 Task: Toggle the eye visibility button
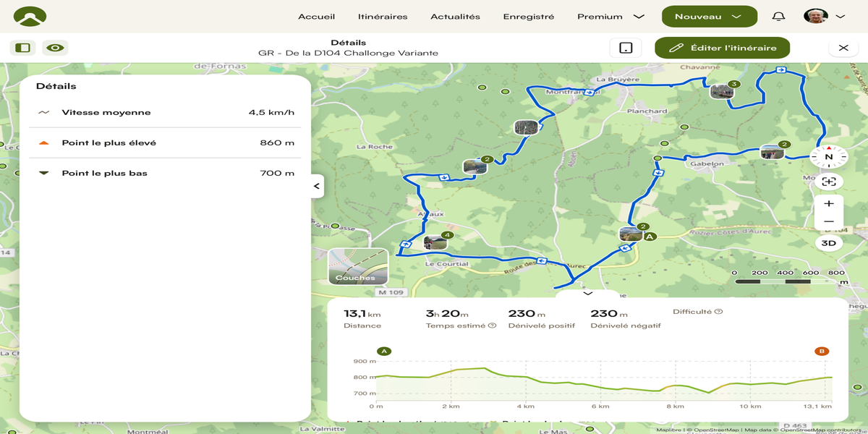tap(55, 48)
